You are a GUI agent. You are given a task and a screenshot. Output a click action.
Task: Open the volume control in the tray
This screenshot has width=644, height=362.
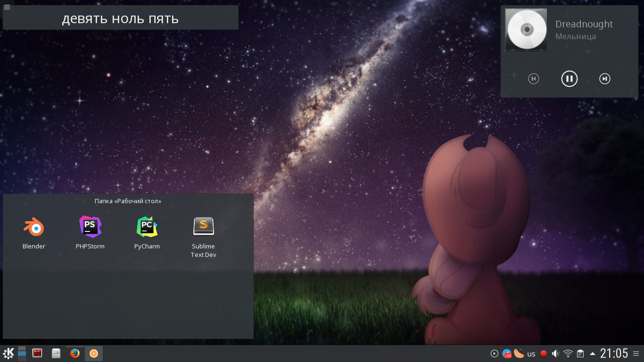(555, 354)
